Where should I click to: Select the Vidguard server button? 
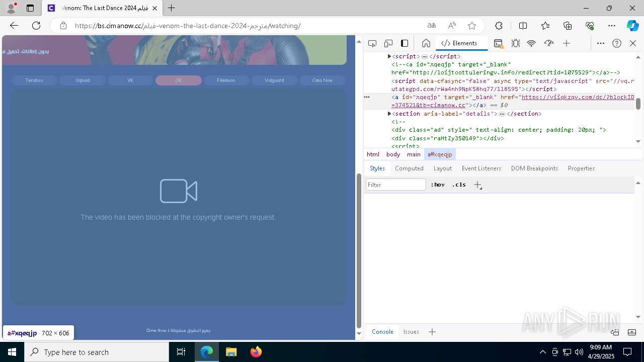274,80
